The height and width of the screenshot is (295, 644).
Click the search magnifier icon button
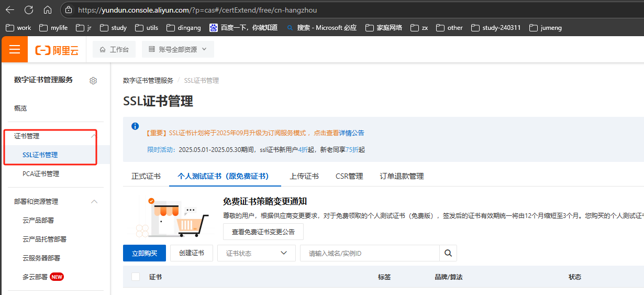click(448, 253)
